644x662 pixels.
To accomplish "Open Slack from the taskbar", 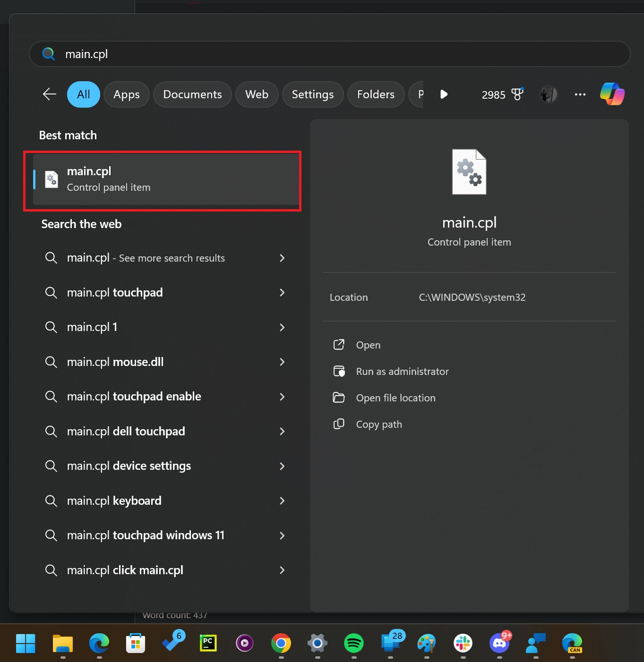I will pos(463,643).
